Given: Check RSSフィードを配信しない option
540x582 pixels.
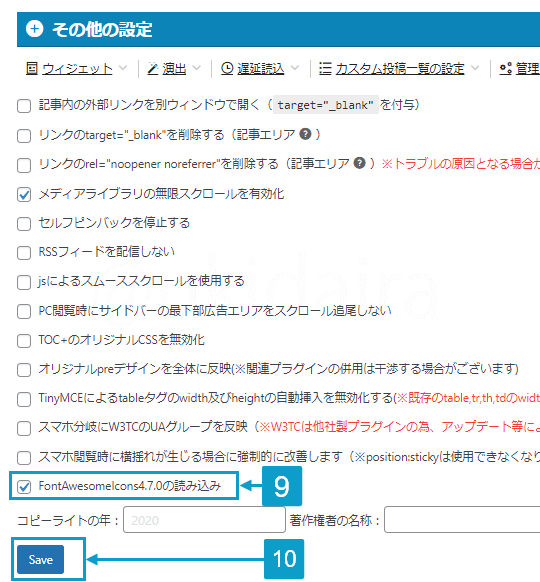Looking at the screenshot, I should point(24,253).
